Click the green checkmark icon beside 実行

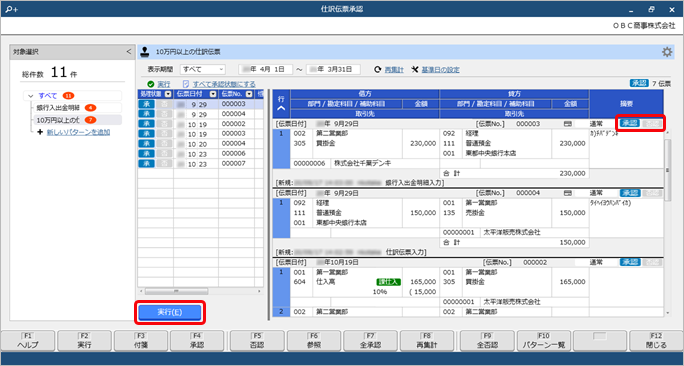click(151, 84)
